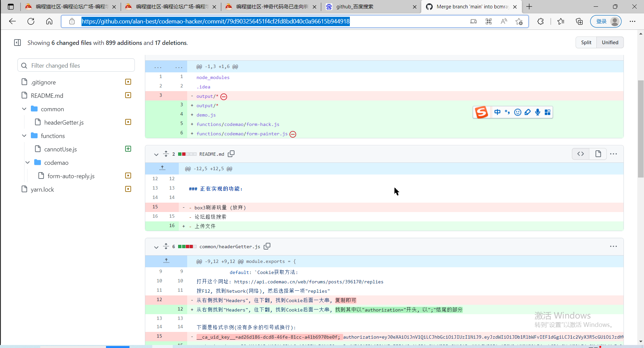Copy common/headerGetter.js file path
The image size is (644, 348).
(x=267, y=246)
